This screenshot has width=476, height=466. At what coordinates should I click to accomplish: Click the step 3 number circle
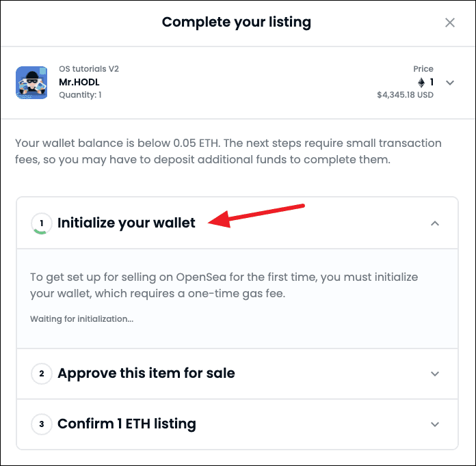tap(41, 424)
